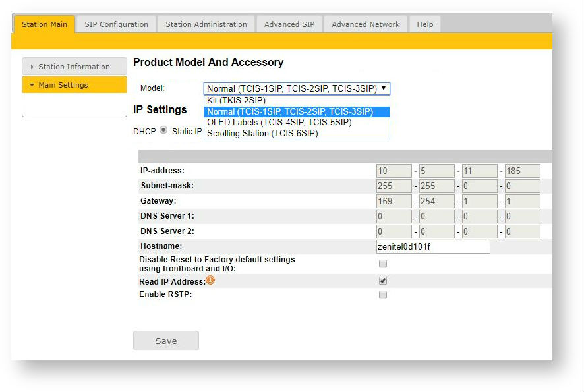Click the Hostname text field
This screenshot has width=584, height=392.
(433, 247)
